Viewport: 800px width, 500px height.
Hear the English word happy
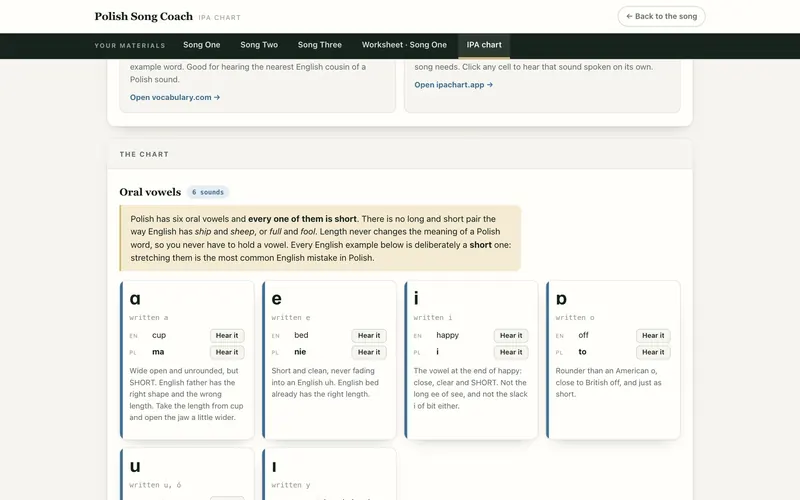tap(511, 336)
